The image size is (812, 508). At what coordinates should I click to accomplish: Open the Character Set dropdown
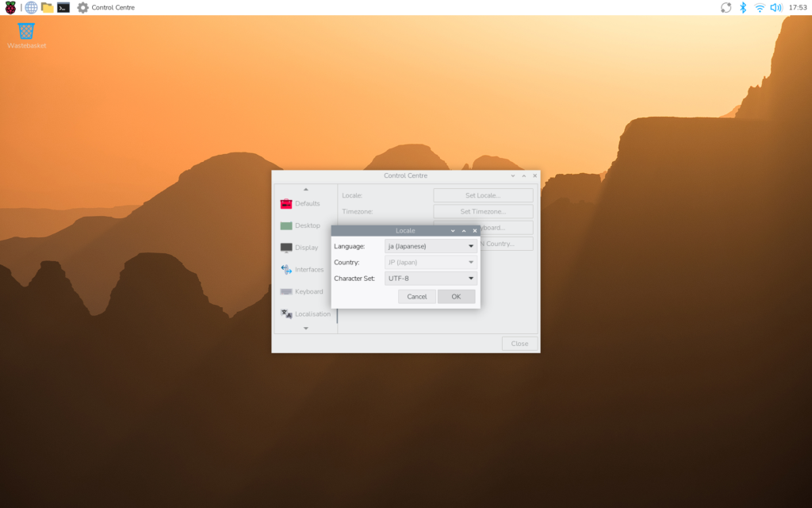coord(431,279)
